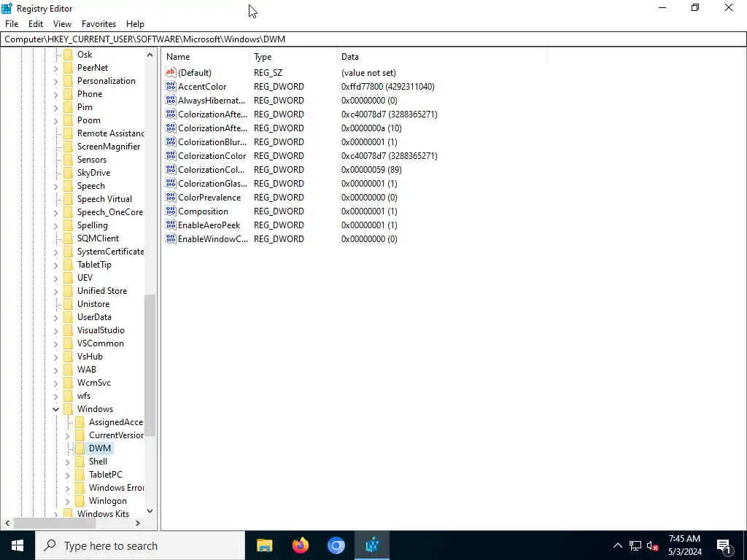
Task: Select the EnableAeroPeek value icon
Action: (x=171, y=225)
